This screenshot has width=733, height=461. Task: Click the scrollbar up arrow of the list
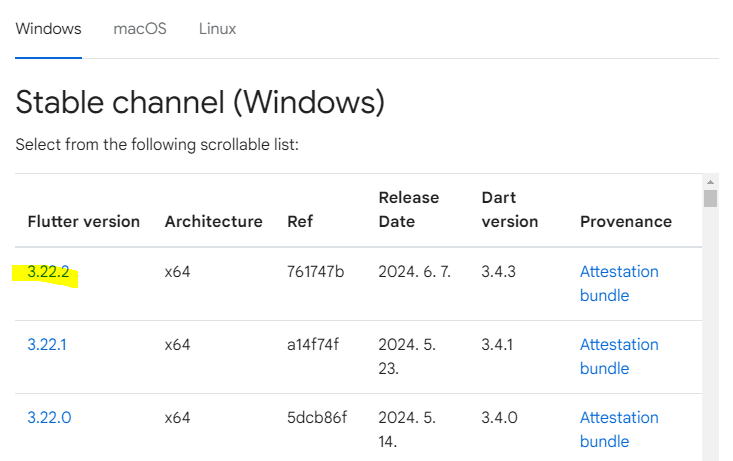710,182
